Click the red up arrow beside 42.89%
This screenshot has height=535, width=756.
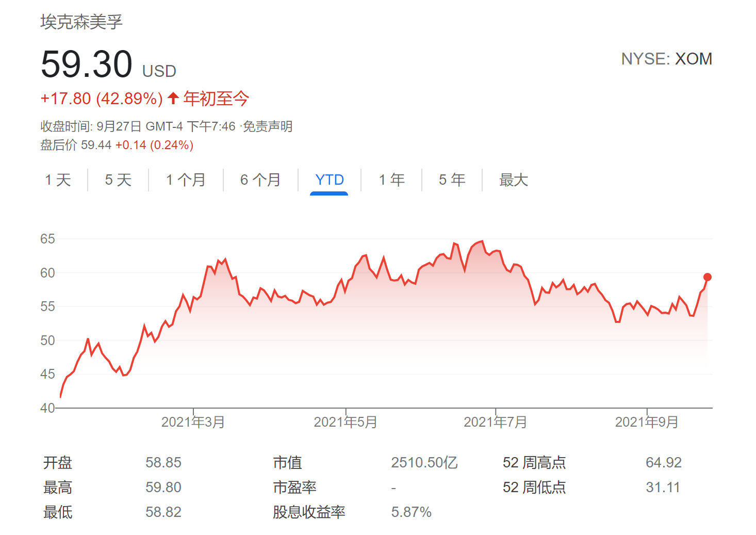[x=173, y=98]
